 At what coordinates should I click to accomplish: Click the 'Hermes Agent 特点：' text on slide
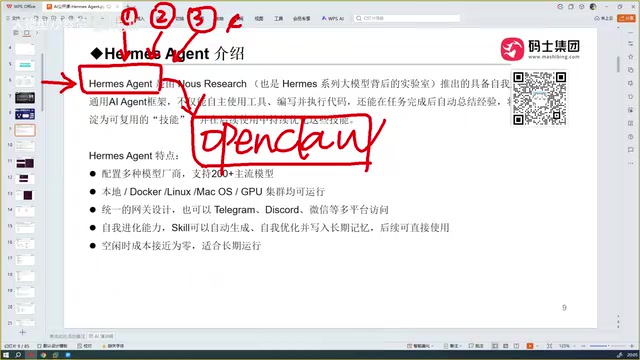point(134,156)
